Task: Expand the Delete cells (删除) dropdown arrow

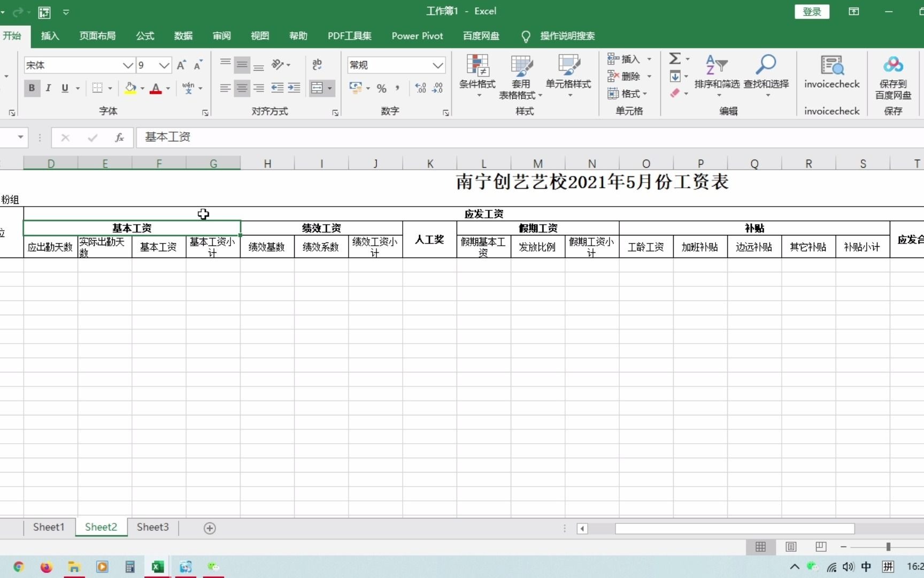Action: point(649,76)
